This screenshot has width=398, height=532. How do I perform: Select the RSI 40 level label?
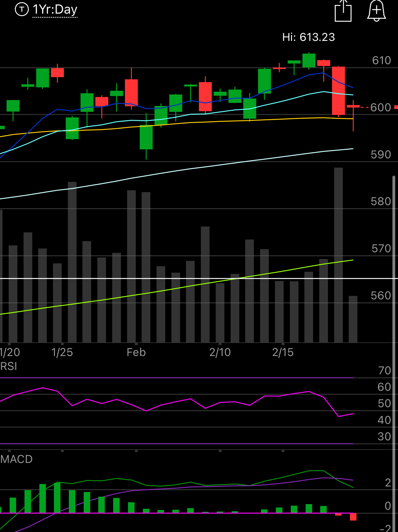point(384,420)
